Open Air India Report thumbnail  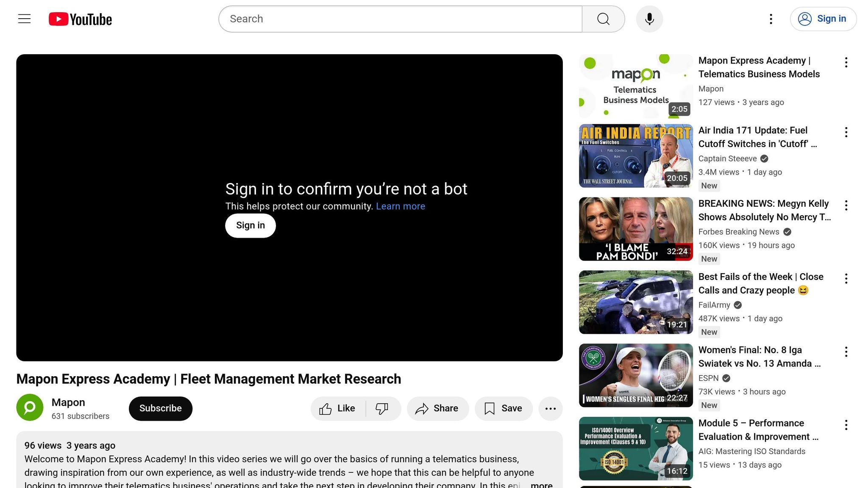coord(636,156)
